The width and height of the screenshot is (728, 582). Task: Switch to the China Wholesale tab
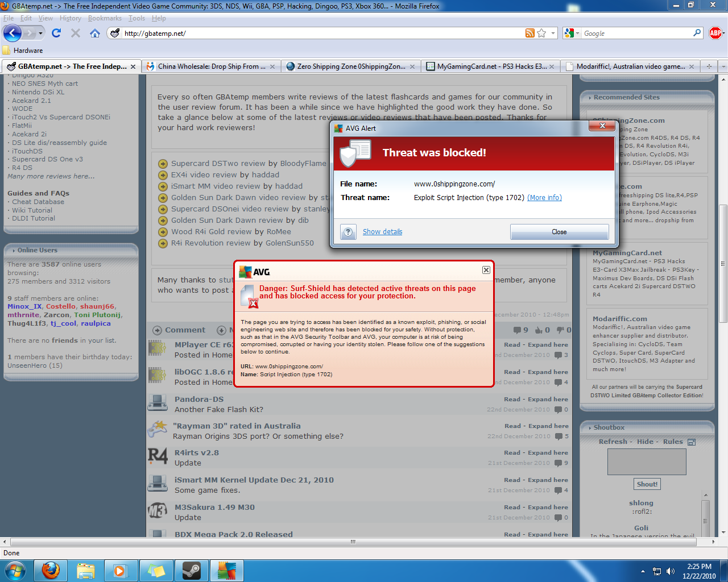point(211,66)
